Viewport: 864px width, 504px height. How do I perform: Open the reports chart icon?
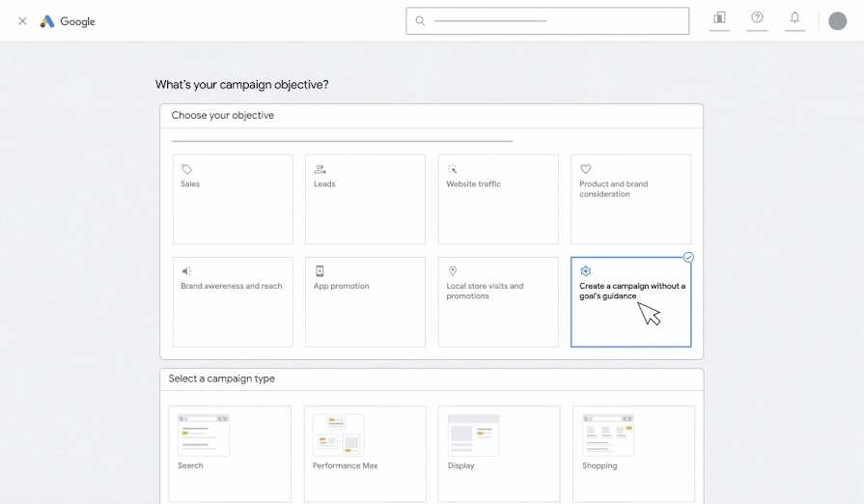[x=719, y=18]
